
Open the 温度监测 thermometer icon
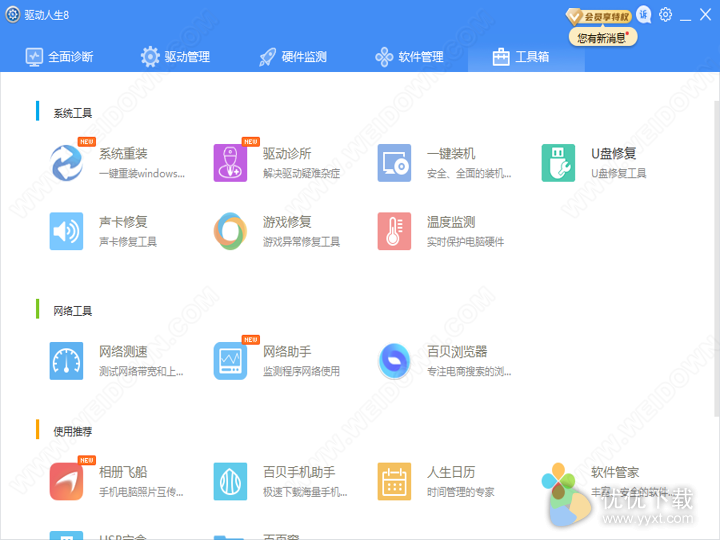coord(394,231)
